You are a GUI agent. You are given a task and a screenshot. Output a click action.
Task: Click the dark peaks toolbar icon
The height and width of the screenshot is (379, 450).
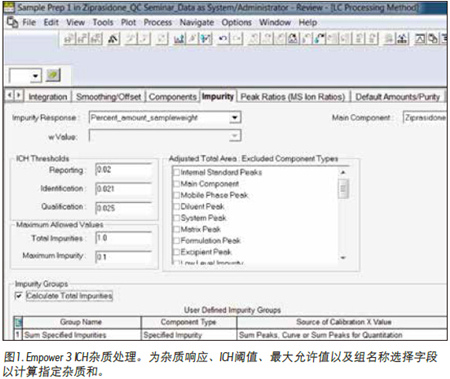point(113,39)
